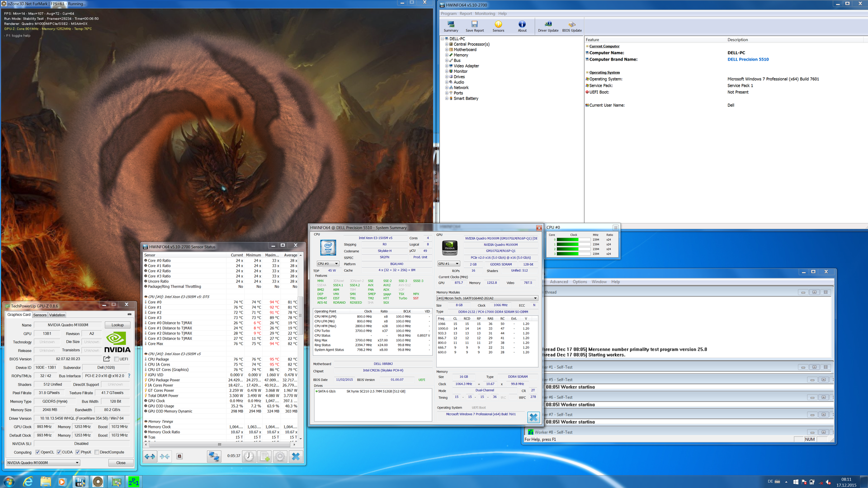The image size is (868, 488).
Task: Open CPU #0 selector dropdown in System Summary
Action: pos(328,264)
